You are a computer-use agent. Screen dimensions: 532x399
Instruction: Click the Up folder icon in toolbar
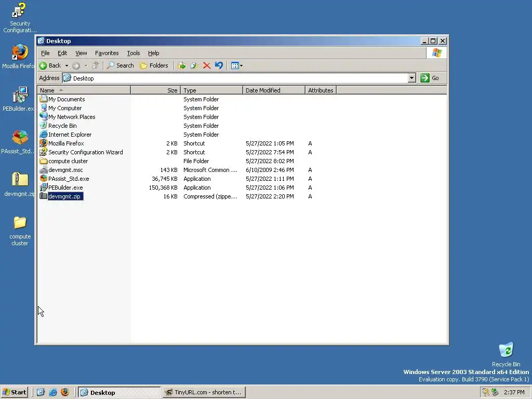(x=96, y=65)
